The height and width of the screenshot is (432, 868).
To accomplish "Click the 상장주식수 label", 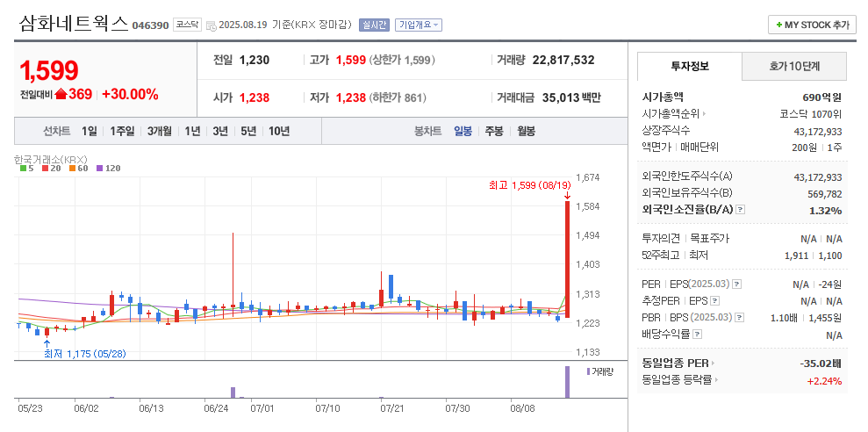I will tap(666, 131).
